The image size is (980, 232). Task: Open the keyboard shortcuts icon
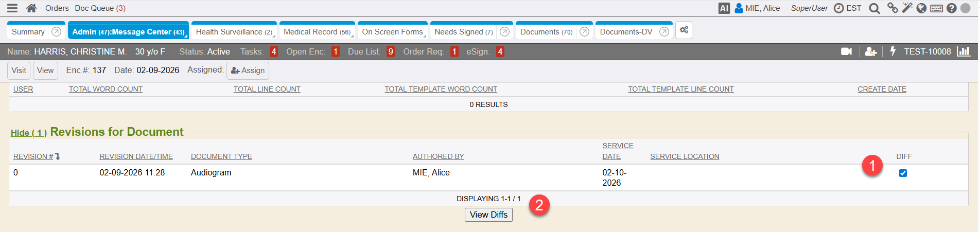pyautogui.click(x=936, y=8)
